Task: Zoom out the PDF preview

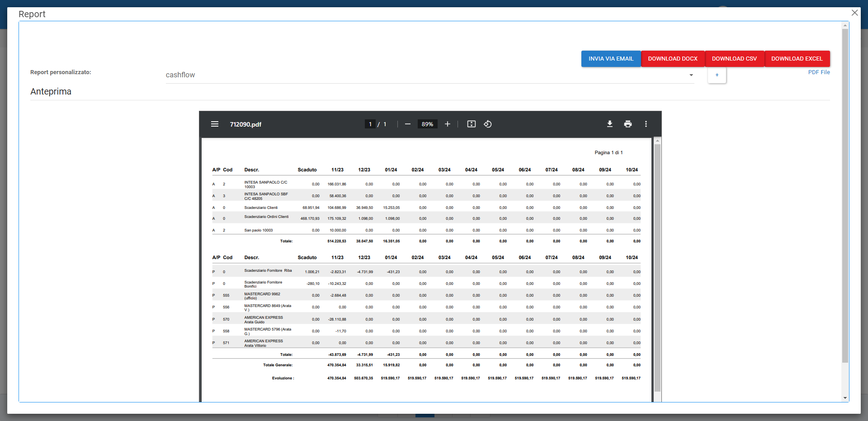Action: pyautogui.click(x=408, y=124)
